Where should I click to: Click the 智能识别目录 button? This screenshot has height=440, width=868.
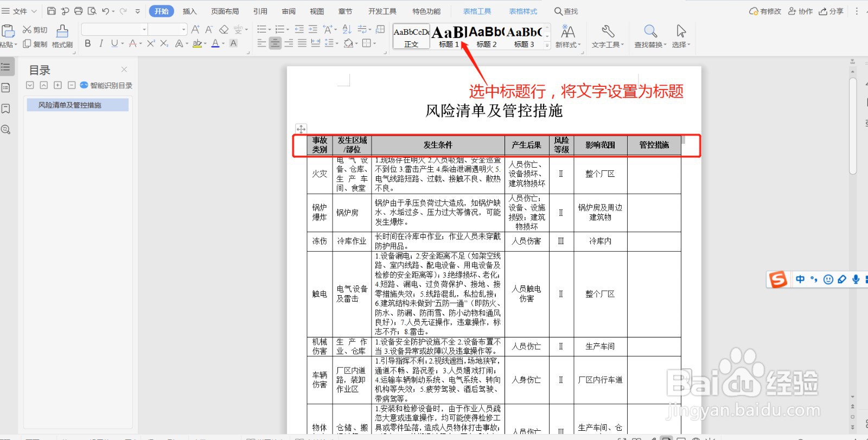tap(106, 85)
